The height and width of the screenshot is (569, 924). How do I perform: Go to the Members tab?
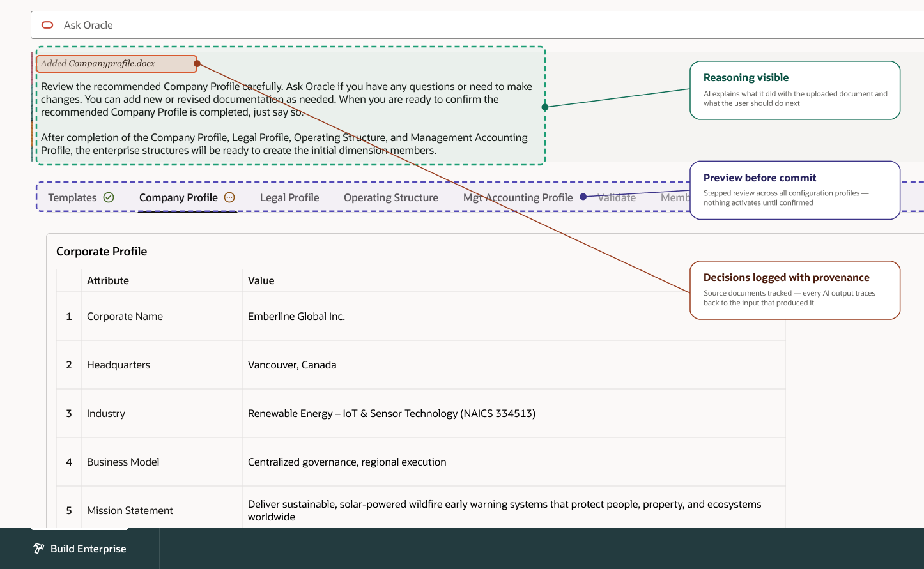pos(675,197)
